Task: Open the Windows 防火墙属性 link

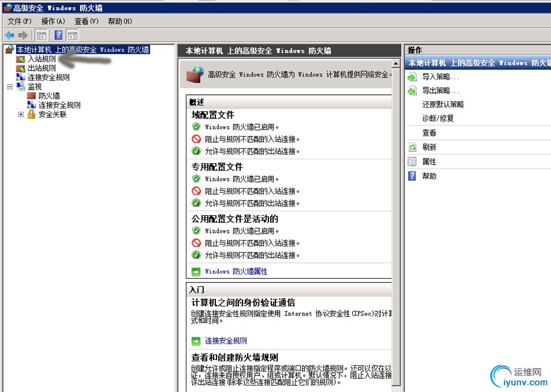Action: pos(236,272)
